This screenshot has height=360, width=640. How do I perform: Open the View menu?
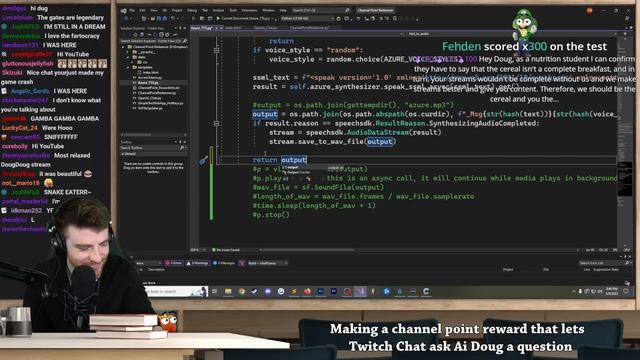pyautogui.click(x=154, y=10)
